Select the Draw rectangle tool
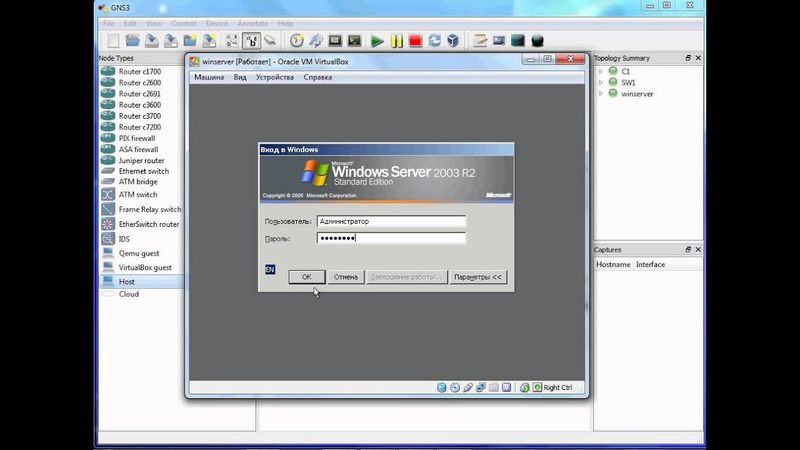800x450 pixels. pos(518,41)
